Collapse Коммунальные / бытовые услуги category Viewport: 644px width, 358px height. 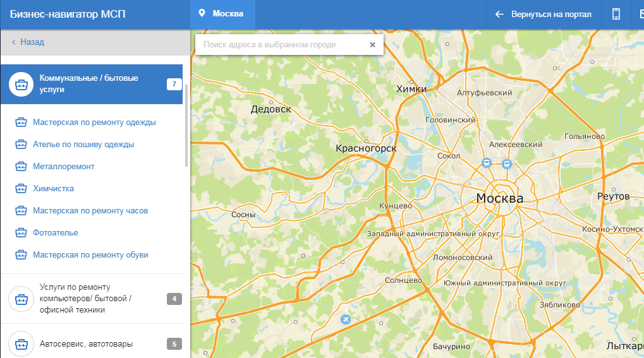coord(92,84)
